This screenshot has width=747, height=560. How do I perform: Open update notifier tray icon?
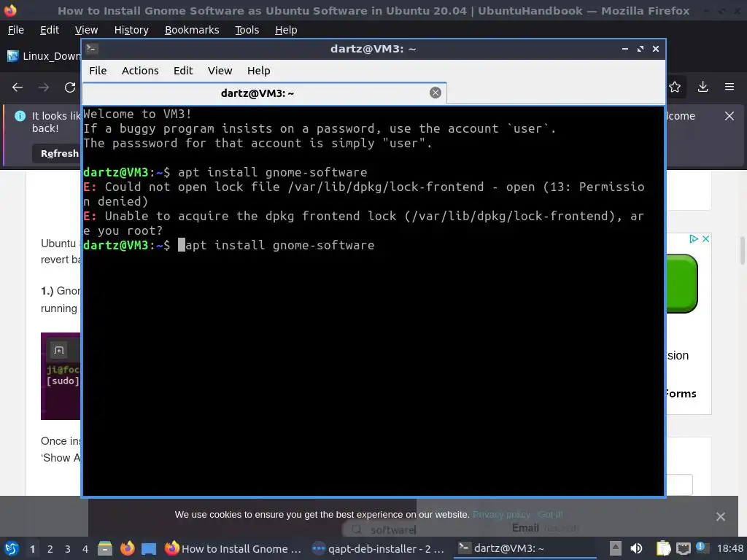[x=701, y=548]
